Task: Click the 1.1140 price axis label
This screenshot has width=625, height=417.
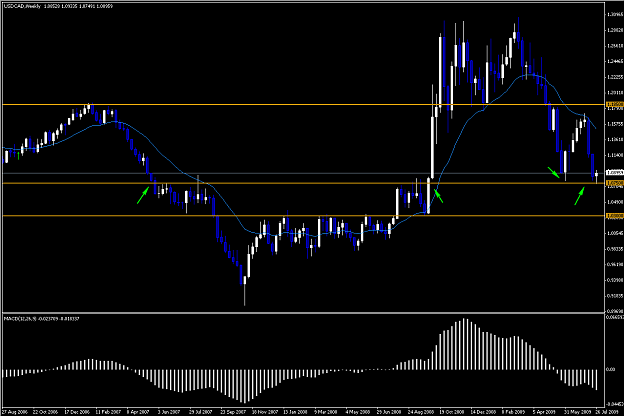Action: 615,155
